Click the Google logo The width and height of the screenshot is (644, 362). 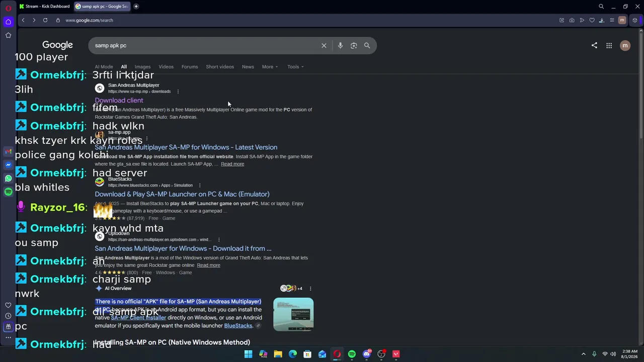pos(57,45)
